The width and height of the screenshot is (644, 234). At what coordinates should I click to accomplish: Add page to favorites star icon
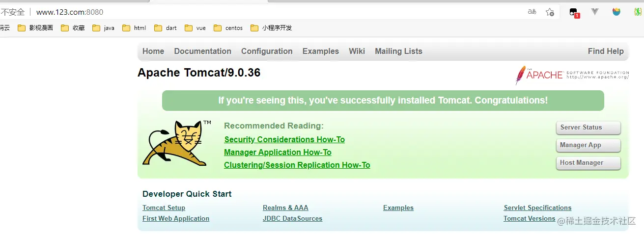(x=550, y=12)
